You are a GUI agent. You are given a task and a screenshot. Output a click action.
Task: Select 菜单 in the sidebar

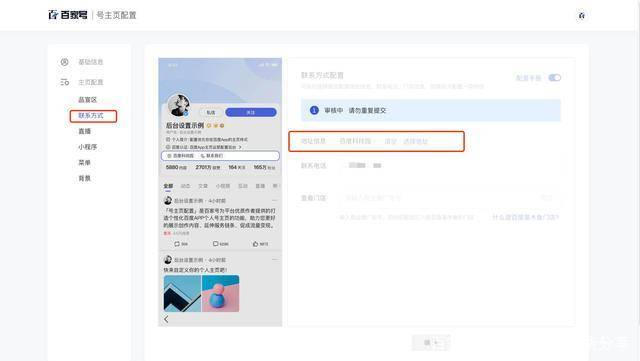click(84, 163)
